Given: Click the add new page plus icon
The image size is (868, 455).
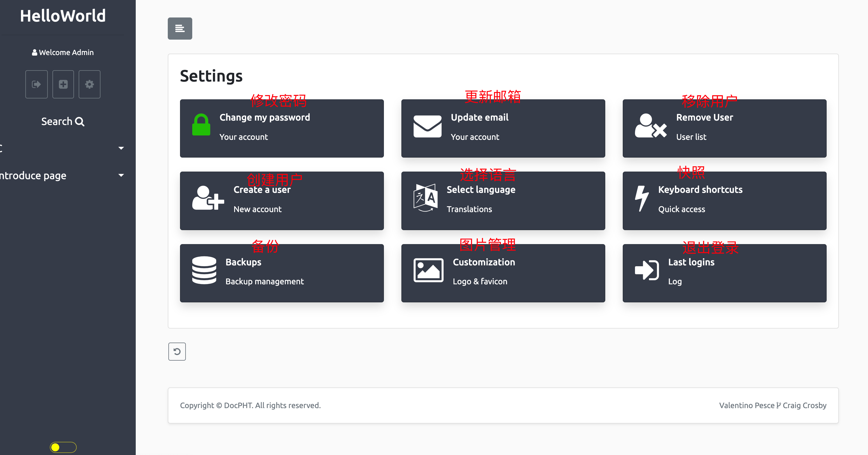Looking at the screenshot, I should point(63,84).
